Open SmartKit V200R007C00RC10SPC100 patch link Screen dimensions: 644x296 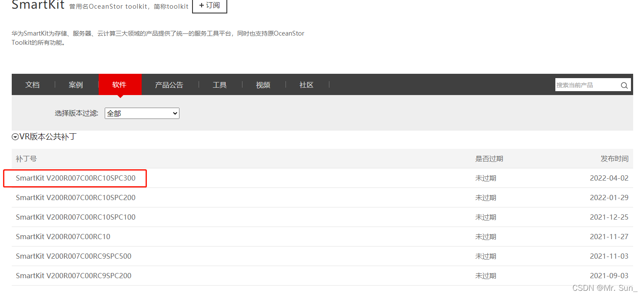[76, 217]
